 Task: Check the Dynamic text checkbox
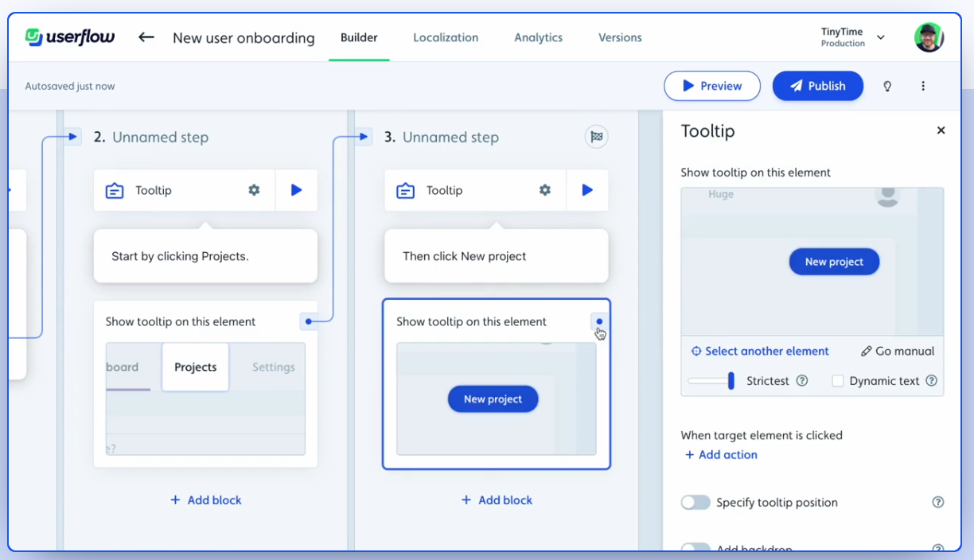[837, 381]
